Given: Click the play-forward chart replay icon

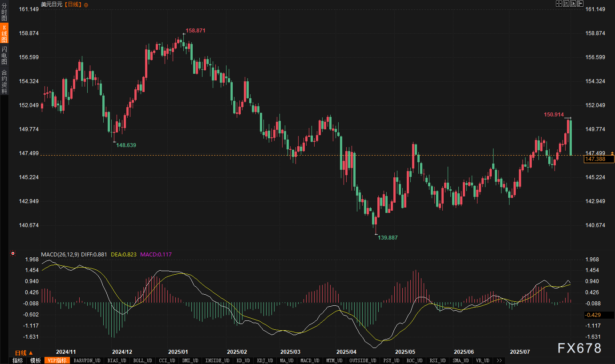Looking at the screenshot, I should tap(573, 4).
